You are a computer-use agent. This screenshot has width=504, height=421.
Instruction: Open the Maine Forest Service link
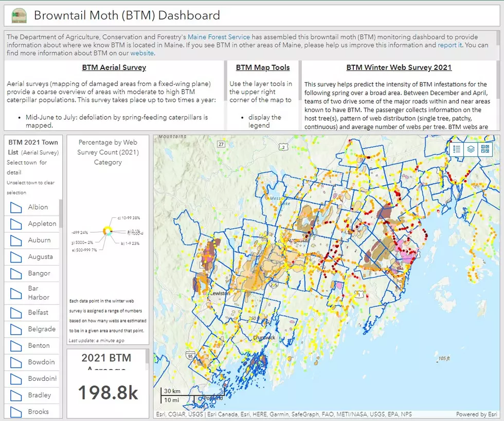coord(219,37)
